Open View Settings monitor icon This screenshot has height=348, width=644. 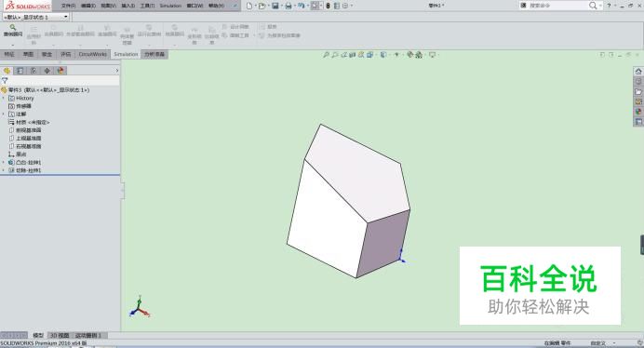[432, 54]
